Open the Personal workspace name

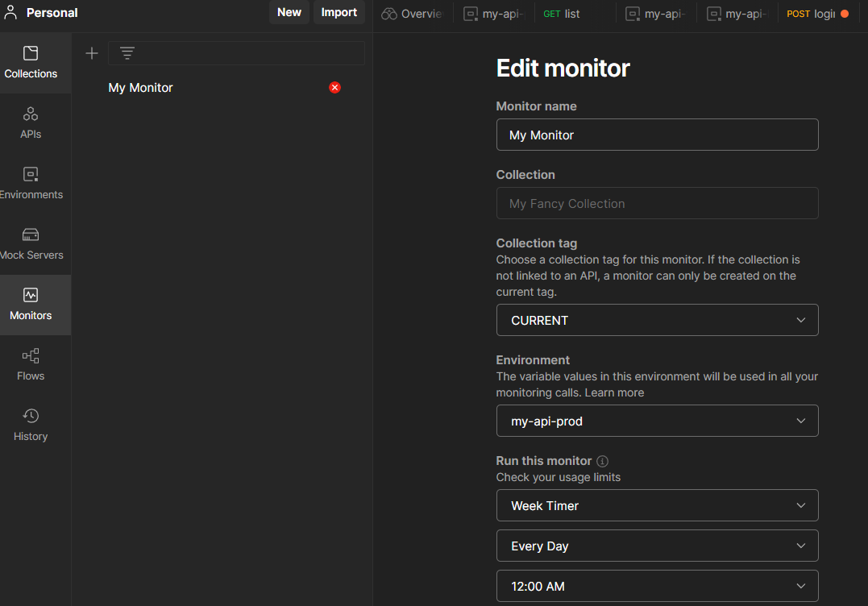point(52,13)
